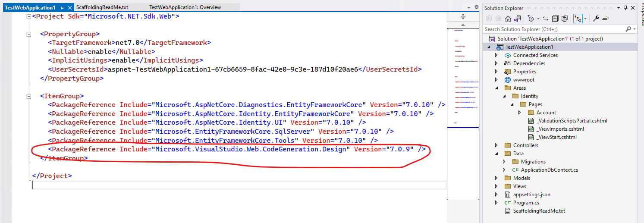Select _ViewImports.cshtml file
Image resolution: width=644 pixels, height=223 pixels.
pos(560,129)
